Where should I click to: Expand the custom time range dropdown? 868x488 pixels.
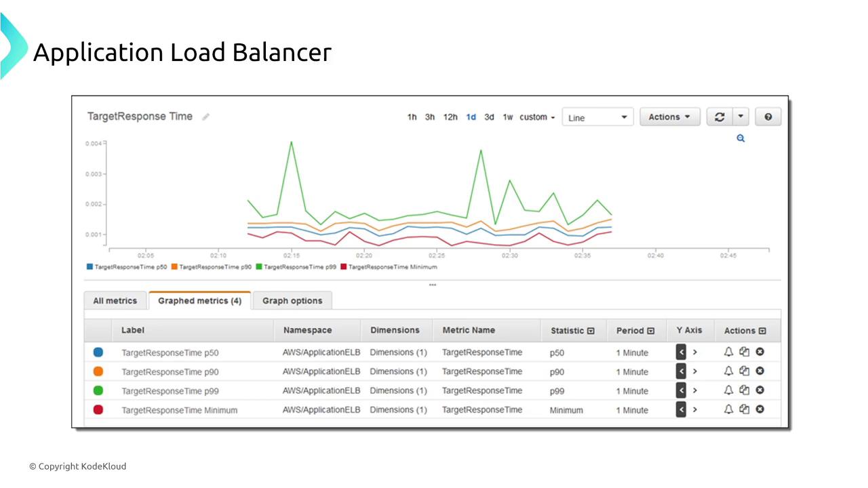(x=537, y=117)
